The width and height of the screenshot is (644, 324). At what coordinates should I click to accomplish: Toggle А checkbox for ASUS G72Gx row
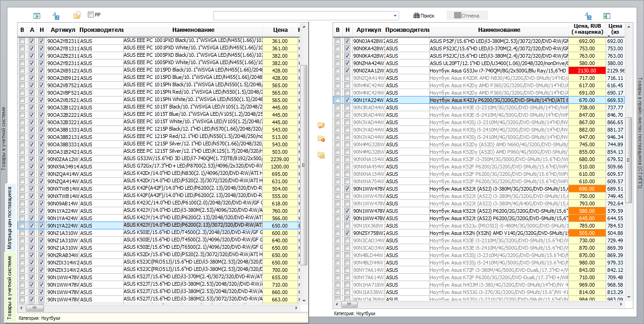(32, 167)
